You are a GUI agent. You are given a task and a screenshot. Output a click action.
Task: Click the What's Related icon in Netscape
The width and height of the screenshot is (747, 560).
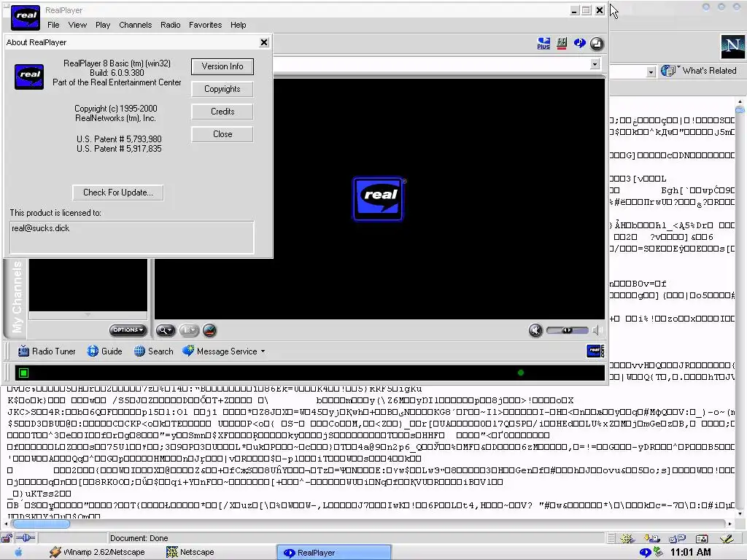(x=669, y=71)
